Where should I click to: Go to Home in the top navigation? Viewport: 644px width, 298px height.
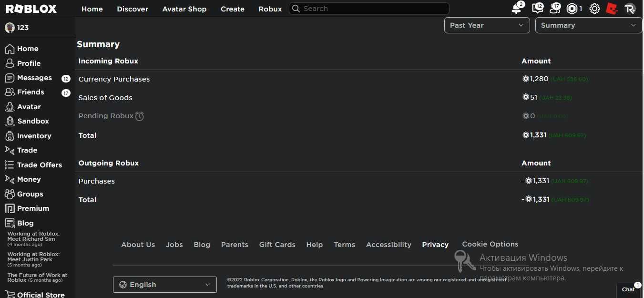point(92,9)
